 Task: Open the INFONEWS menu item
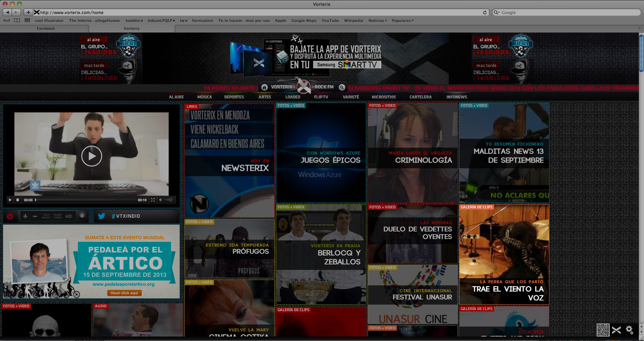tap(457, 97)
